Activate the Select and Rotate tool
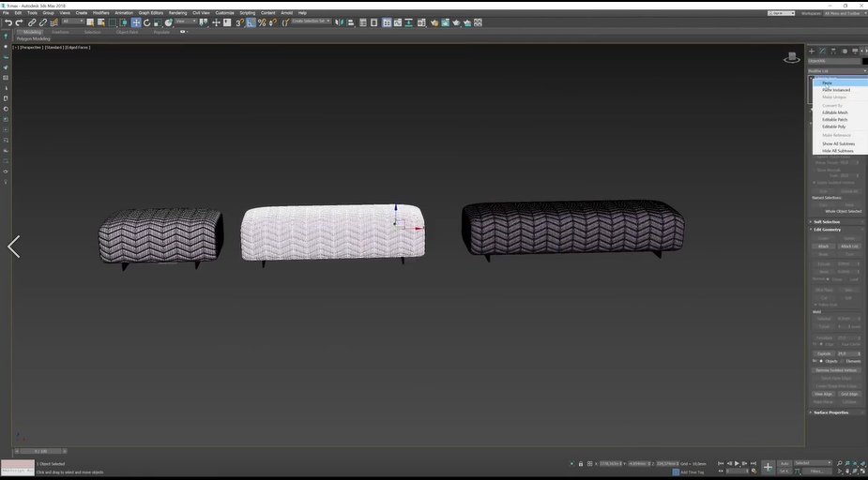868x480 pixels. [x=146, y=22]
